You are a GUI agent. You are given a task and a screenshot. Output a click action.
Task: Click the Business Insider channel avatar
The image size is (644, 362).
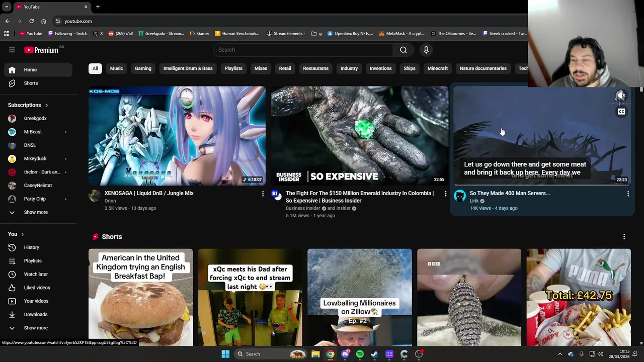[x=276, y=194]
